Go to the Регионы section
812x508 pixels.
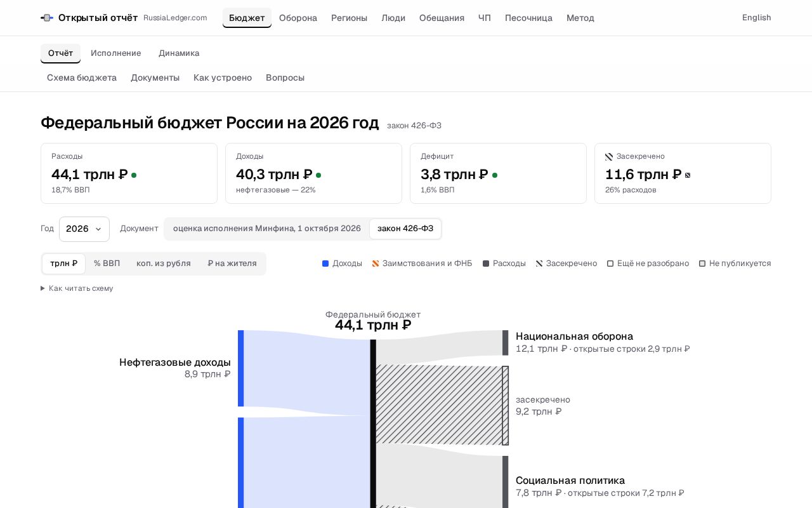pos(349,18)
